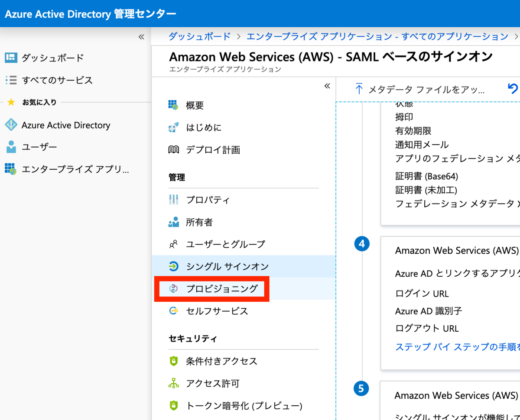
Task: Click the ログイン URL label
Action: click(x=422, y=294)
